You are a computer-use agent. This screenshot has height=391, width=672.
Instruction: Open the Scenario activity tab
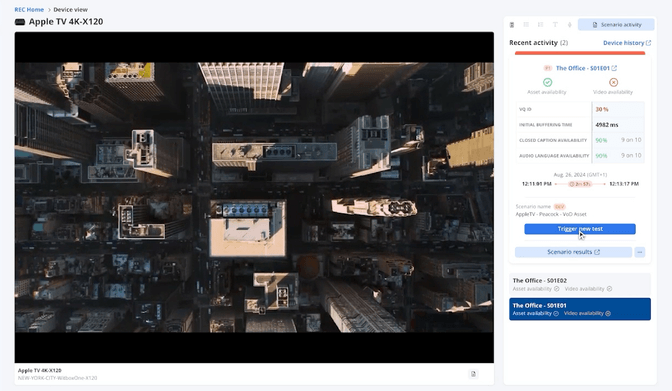tap(616, 25)
